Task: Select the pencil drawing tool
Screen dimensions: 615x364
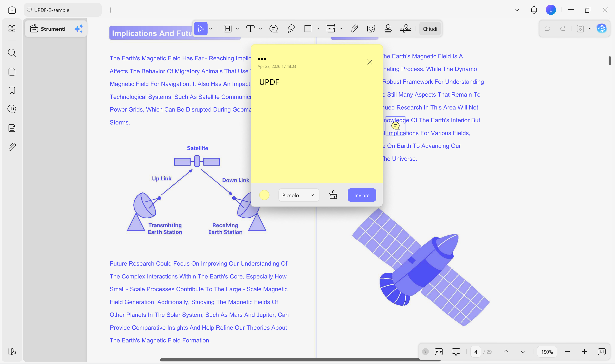Action: pos(291,29)
